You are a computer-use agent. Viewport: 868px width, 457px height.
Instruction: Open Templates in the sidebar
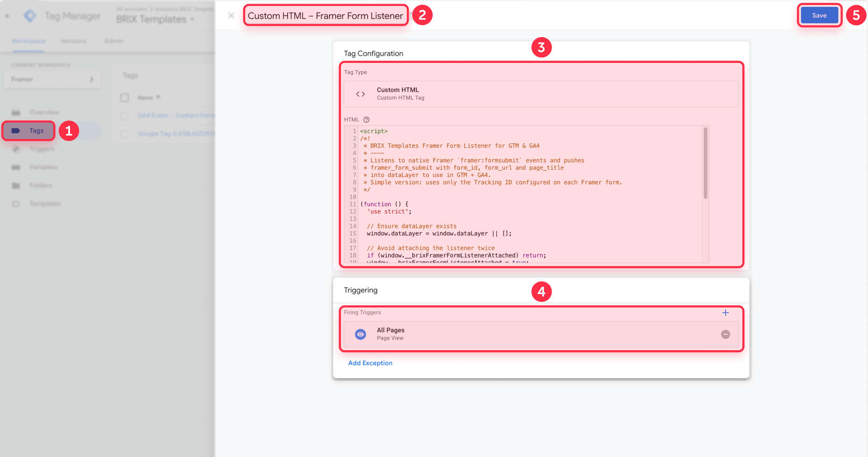pyautogui.click(x=45, y=204)
